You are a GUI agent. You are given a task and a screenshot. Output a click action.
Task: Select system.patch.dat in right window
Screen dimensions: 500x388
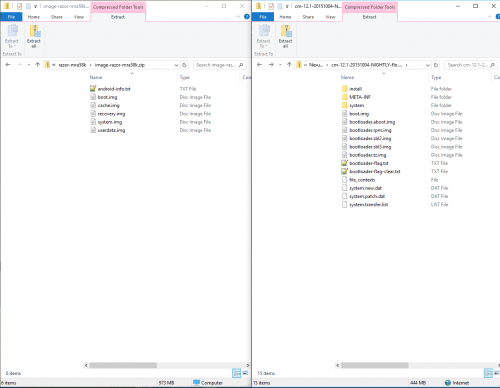click(367, 196)
